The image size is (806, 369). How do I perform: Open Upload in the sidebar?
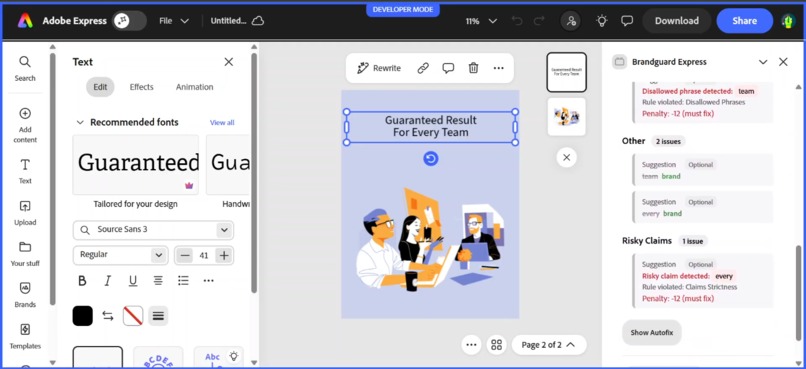(25, 213)
